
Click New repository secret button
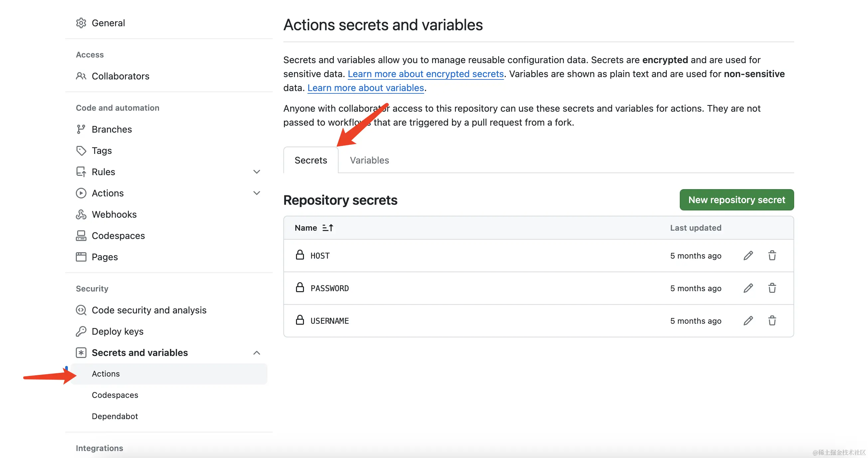(737, 200)
